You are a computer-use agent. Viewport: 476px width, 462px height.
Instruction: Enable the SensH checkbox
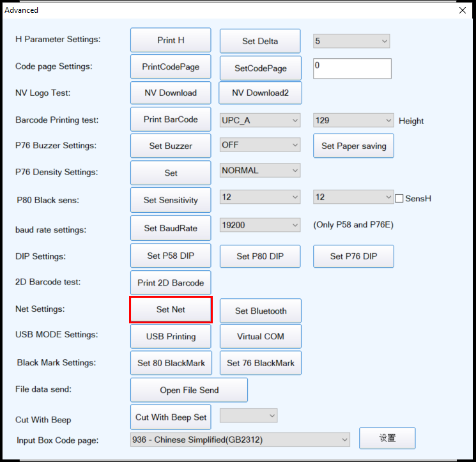pyautogui.click(x=399, y=198)
